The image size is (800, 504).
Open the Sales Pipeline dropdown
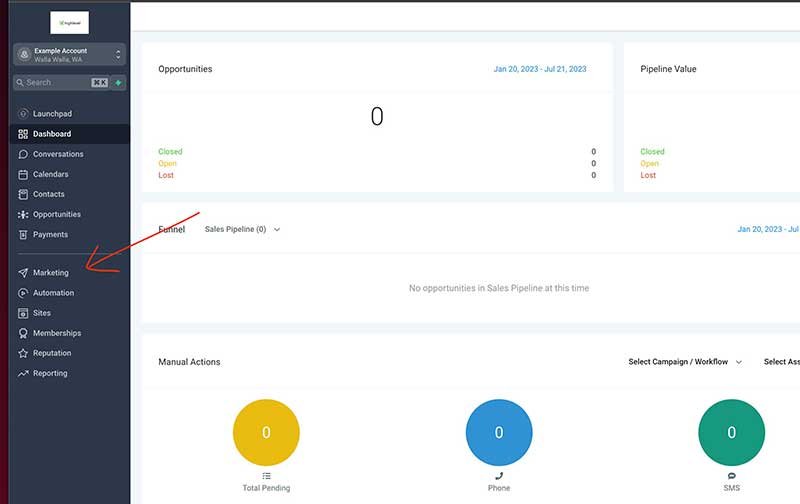tap(242, 230)
